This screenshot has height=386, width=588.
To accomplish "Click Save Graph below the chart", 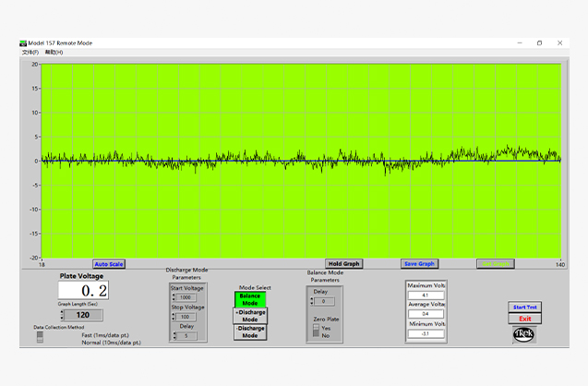I will pyautogui.click(x=419, y=263).
